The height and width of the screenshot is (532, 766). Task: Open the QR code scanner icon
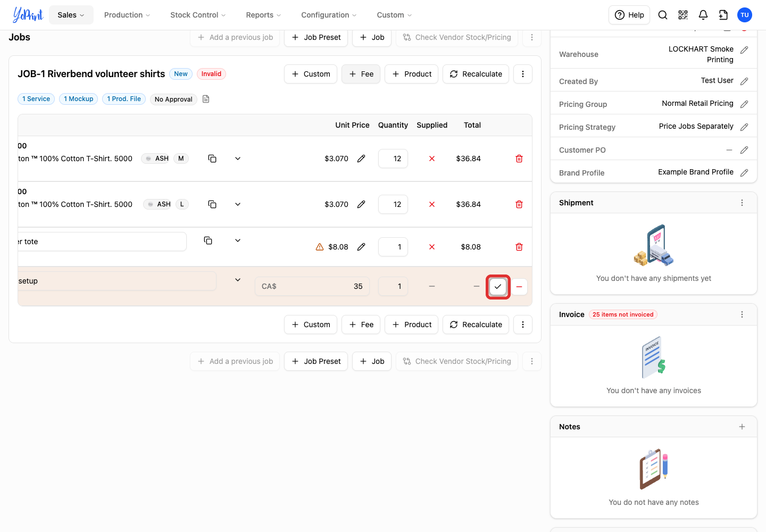click(683, 15)
